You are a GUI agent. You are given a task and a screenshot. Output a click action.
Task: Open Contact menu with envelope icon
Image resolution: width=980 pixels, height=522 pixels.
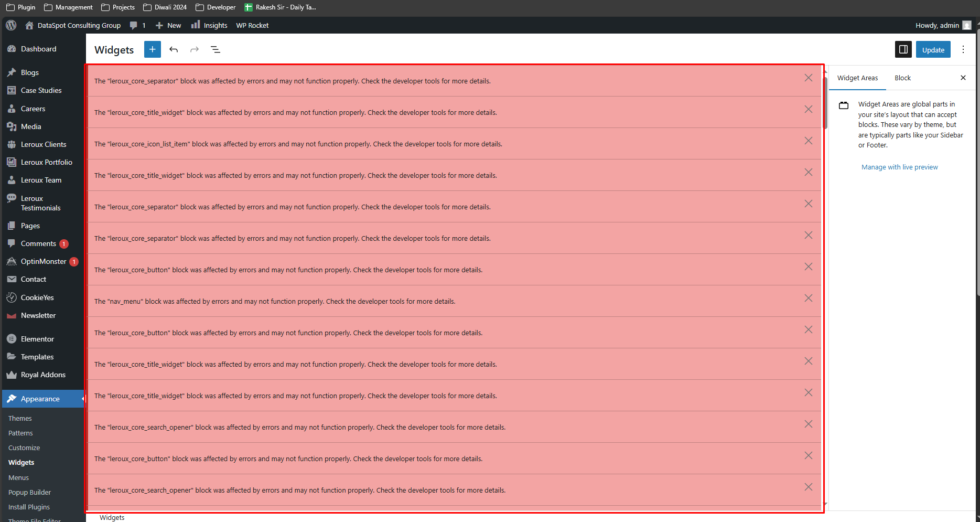point(43,279)
